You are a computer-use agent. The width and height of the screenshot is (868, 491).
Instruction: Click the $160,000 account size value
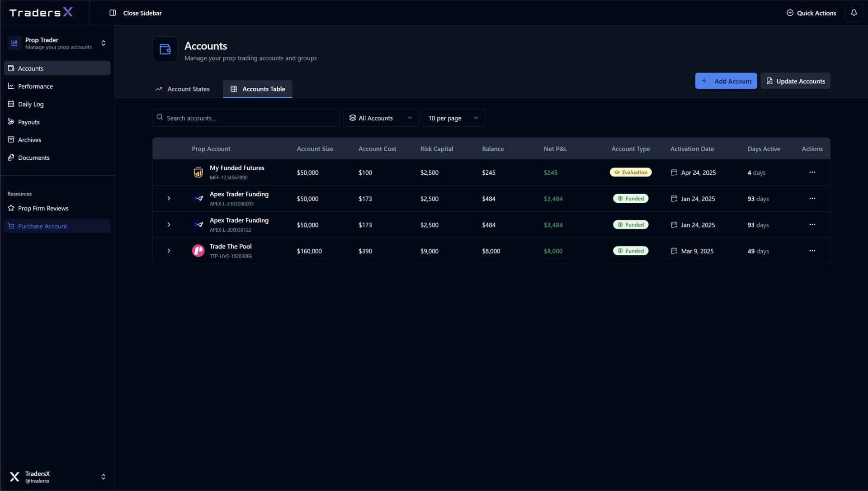[309, 251]
